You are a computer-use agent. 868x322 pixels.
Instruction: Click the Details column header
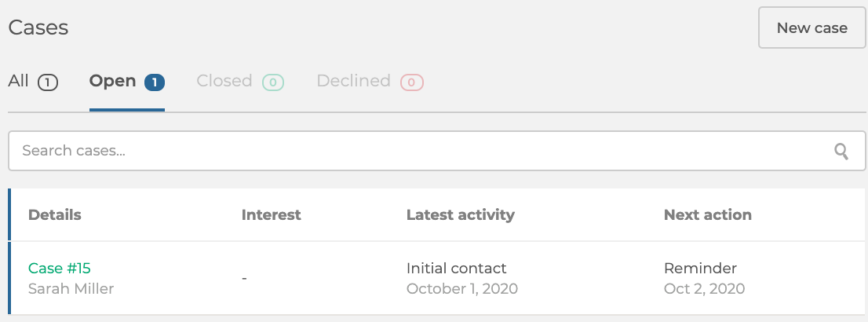click(x=55, y=215)
